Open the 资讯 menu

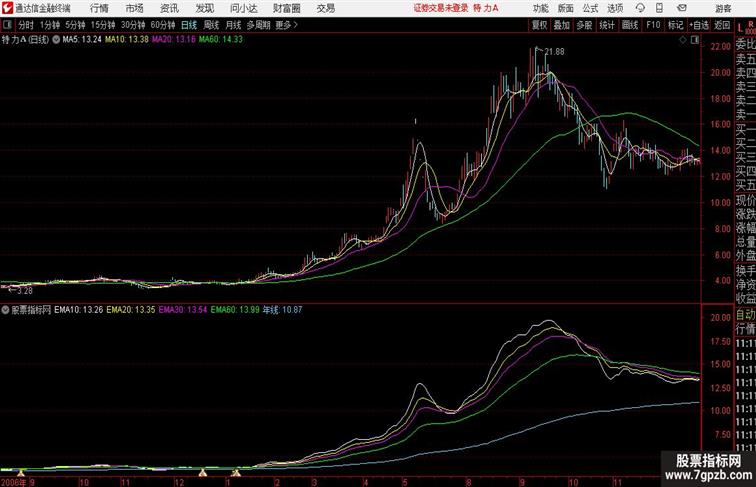coord(169,8)
